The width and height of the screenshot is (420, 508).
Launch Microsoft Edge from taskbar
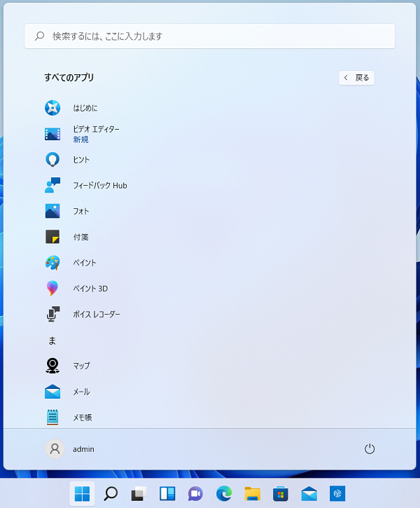click(224, 493)
